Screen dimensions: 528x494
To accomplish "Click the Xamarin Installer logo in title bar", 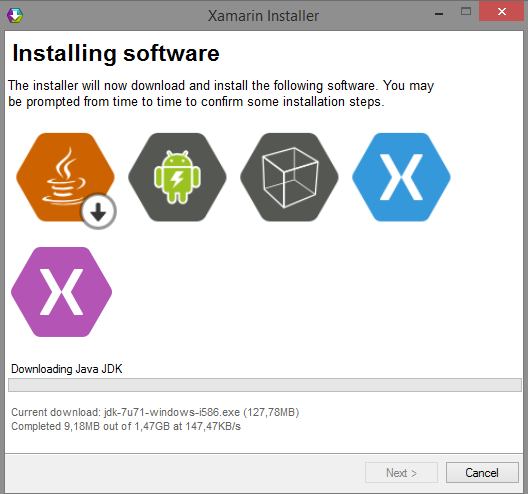I will (14, 15).
